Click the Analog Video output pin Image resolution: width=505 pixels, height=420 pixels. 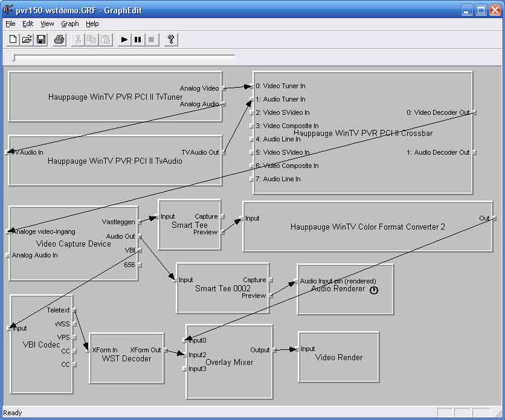pyautogui.click(x=224, y=88)
